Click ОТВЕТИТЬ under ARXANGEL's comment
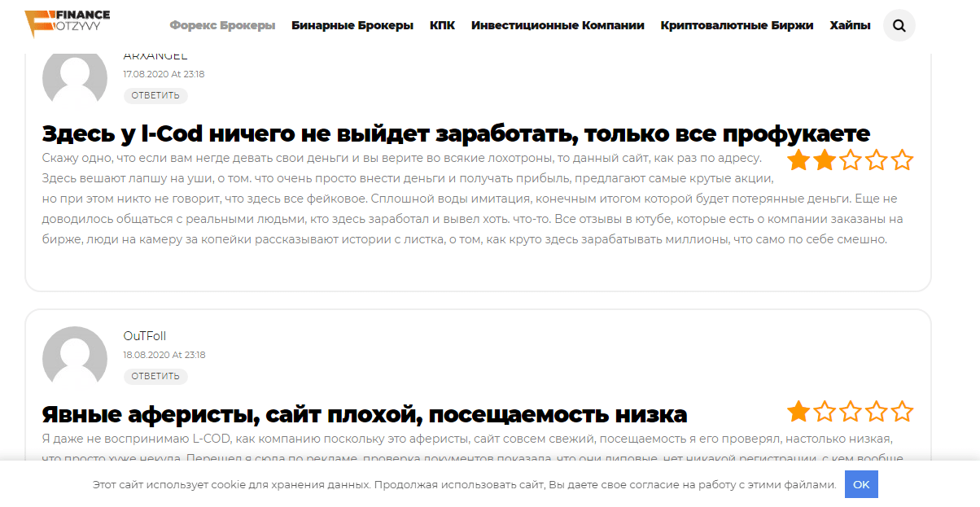 (x=155, y=95)
